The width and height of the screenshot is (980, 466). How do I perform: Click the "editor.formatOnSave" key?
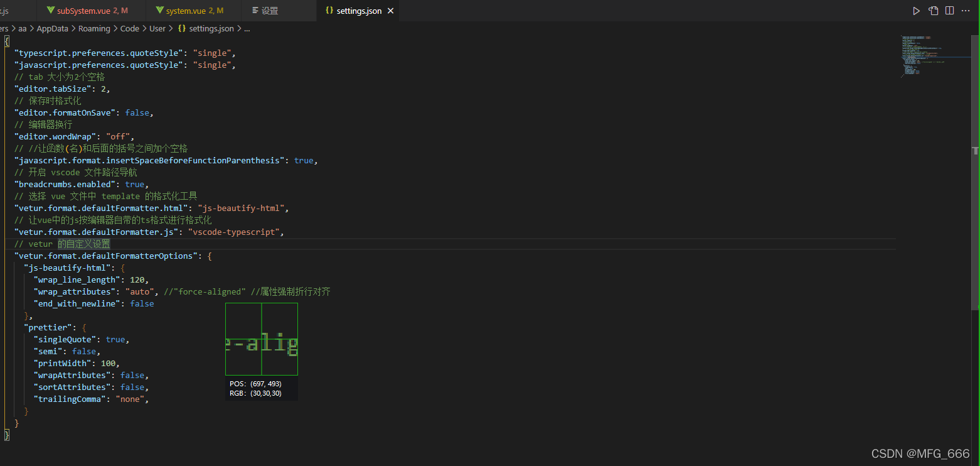65,112
